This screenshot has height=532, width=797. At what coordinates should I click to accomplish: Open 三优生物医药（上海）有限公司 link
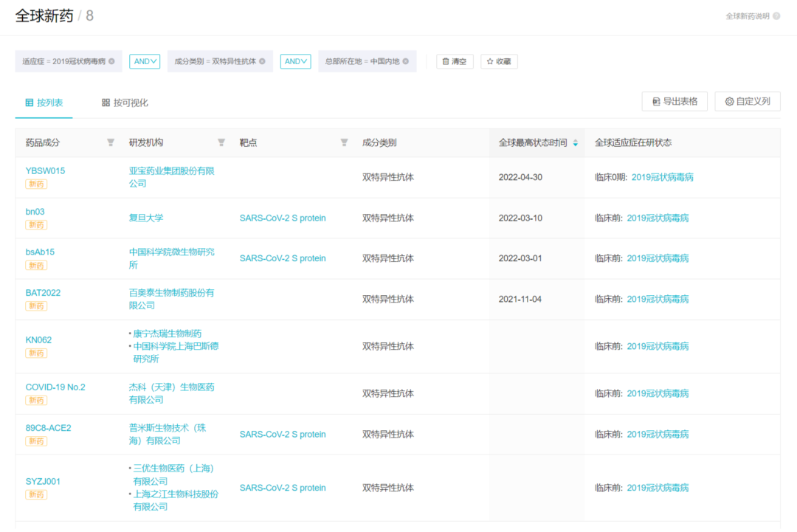(173, 474)
